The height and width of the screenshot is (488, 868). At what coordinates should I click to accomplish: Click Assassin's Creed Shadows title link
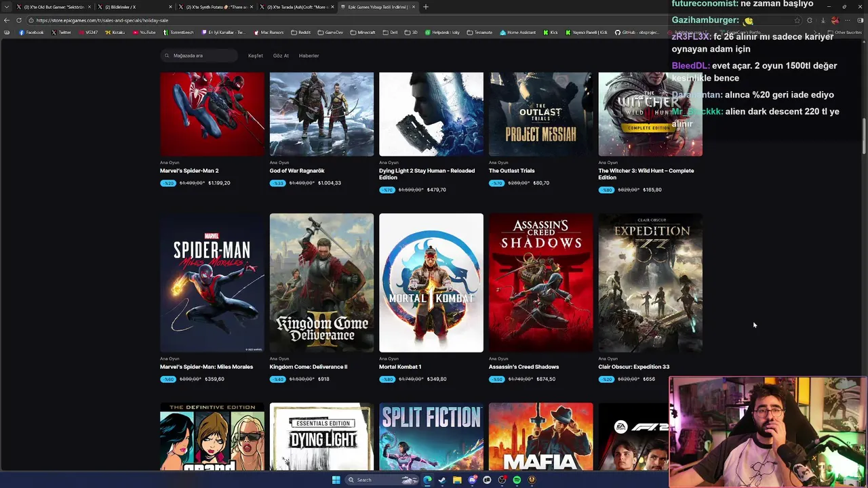(524, 367)
